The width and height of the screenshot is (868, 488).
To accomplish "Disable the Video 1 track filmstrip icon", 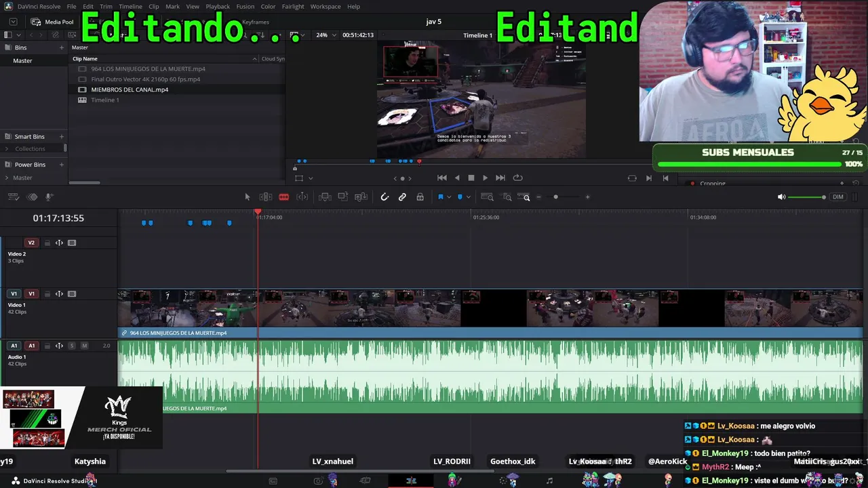I will point(72,294).
